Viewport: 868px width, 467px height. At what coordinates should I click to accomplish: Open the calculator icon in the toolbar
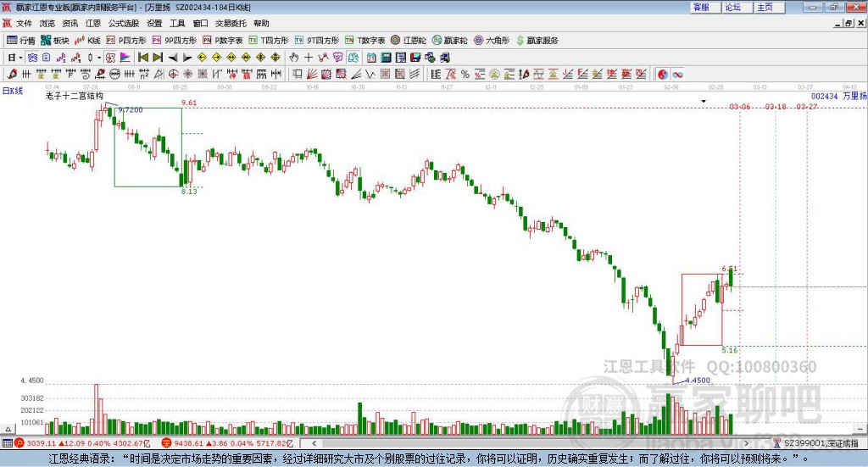click(x=386, y=58)
